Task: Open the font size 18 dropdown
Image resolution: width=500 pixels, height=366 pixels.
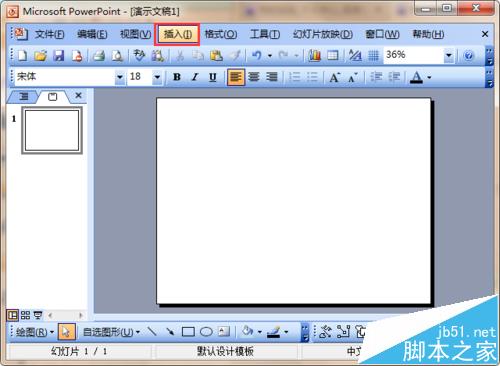Action: pos(157,77)
